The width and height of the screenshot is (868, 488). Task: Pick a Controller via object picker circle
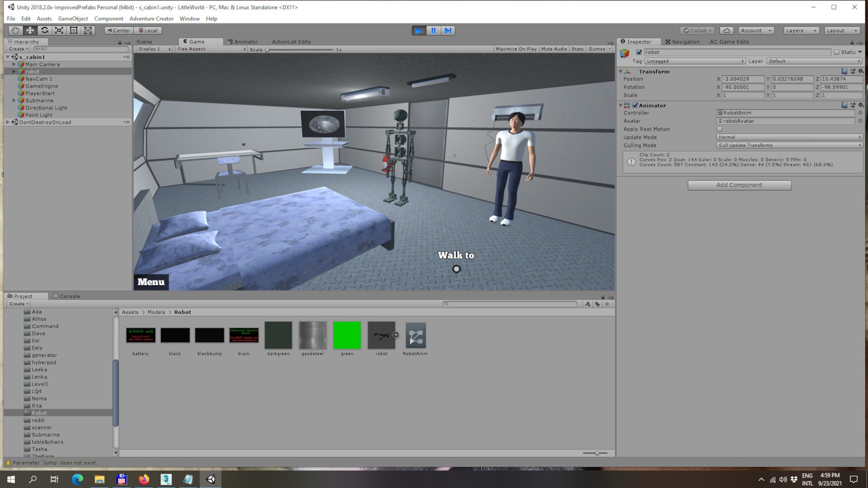[860, 113]
